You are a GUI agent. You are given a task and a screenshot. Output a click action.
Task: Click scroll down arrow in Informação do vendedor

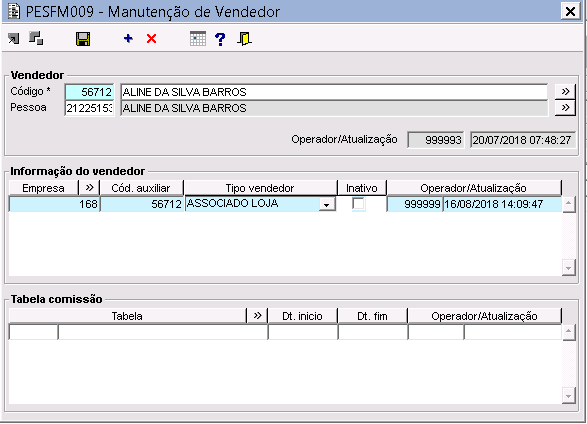569,268
